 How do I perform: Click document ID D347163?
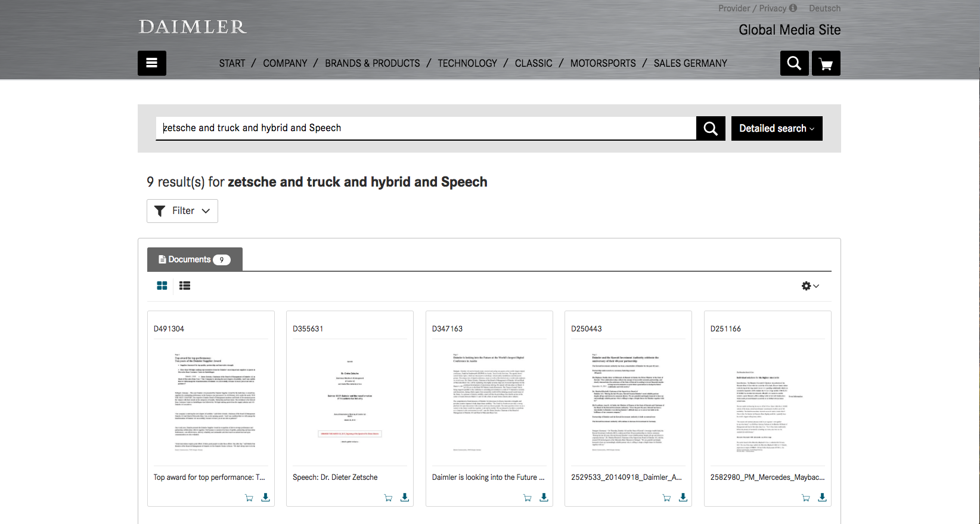tap(447, 329)
